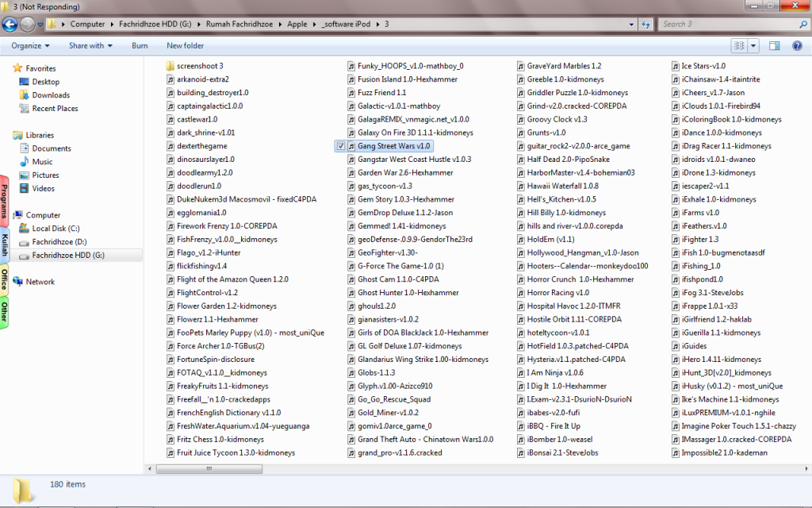Open Local Disk (C:) in the navigation pane
The width and height of the screenshot is (812, 508).
(56, 228)
